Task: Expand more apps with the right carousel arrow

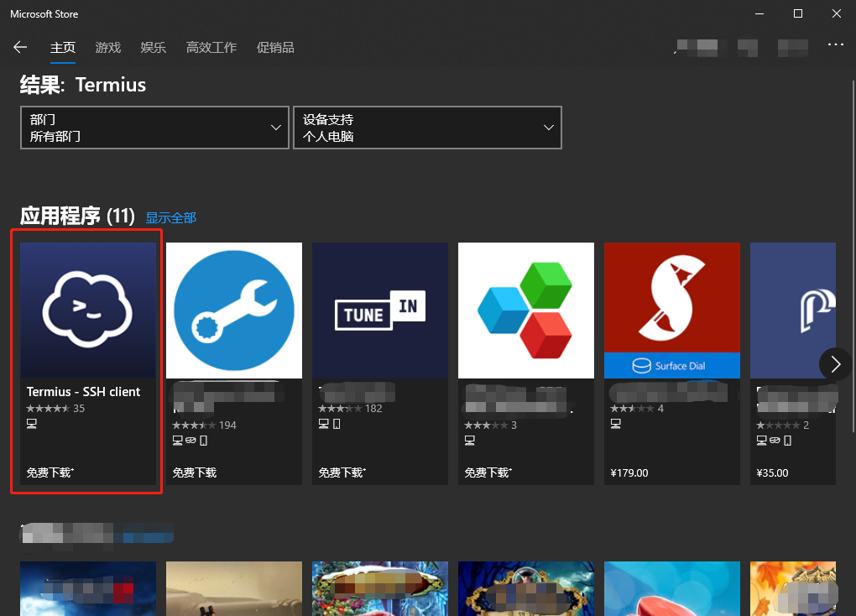Action: tap(835, 364)
